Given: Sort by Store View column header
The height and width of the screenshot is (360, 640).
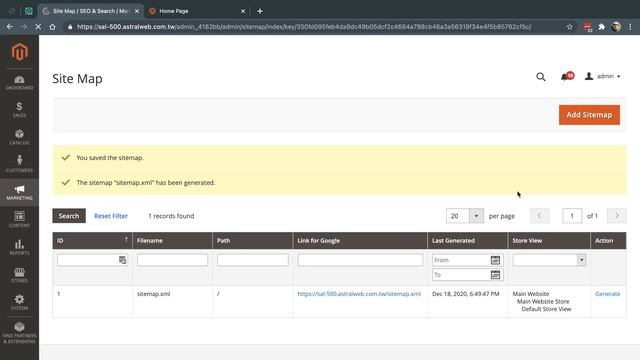Looking at the screenshot, I should tap(549, 241).
